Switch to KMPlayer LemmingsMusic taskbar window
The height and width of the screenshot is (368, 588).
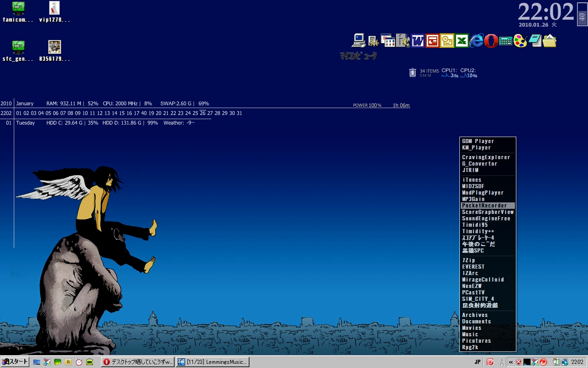pyautogui.click(x=212, y=362)
